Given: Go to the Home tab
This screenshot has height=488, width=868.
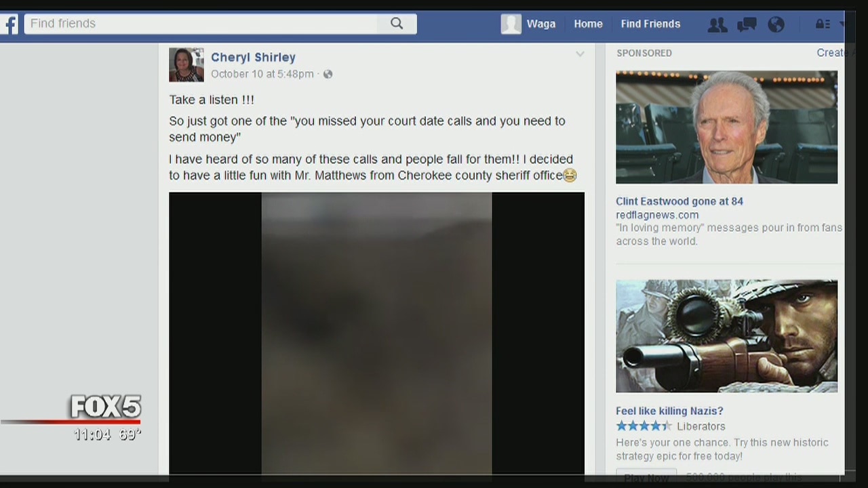Looking at the screenshot, I should [x=588, y=24].
